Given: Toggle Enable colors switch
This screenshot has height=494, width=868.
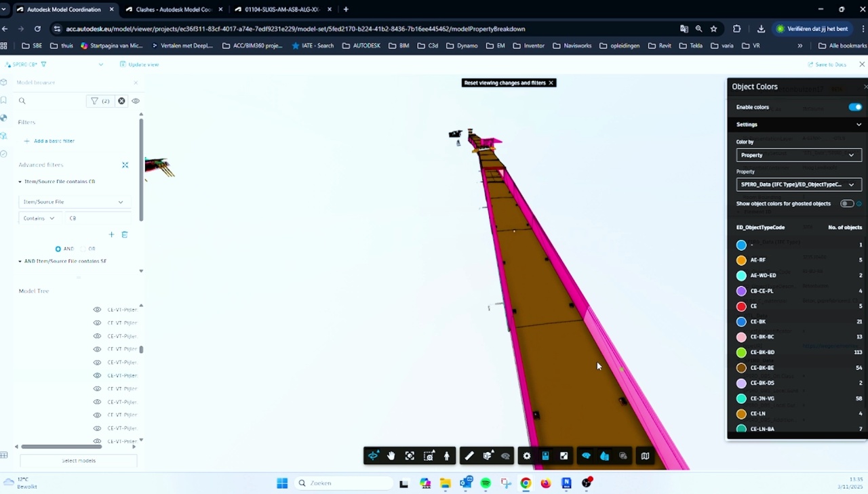Looking at the screenshot, I should tap(855, 107).
